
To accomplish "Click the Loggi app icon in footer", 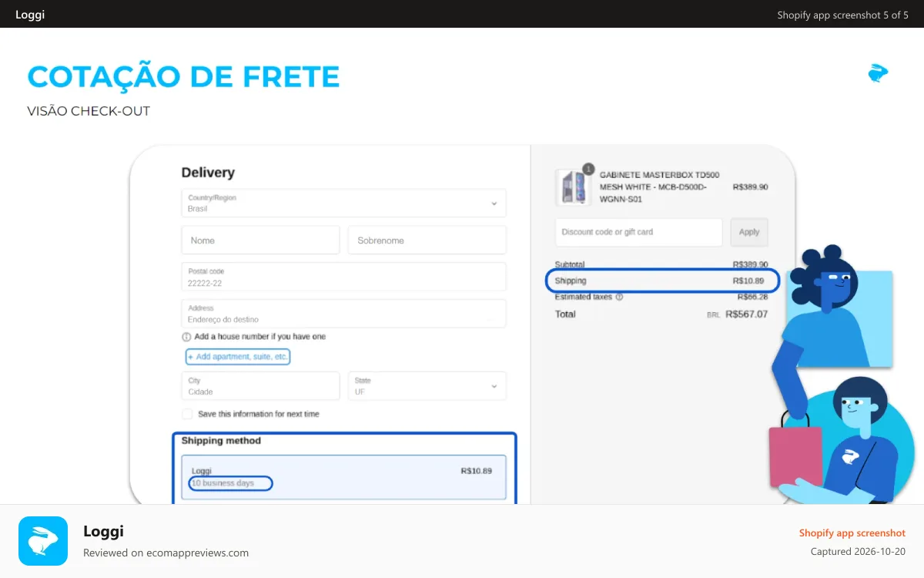I will pos(43,541).
